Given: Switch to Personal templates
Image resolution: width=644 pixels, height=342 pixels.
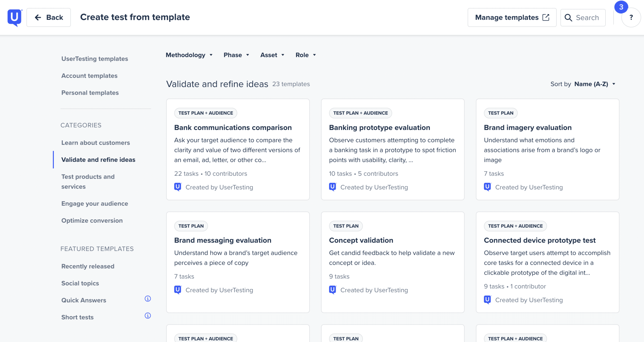Looking at the screenshot, I should 90,93.
